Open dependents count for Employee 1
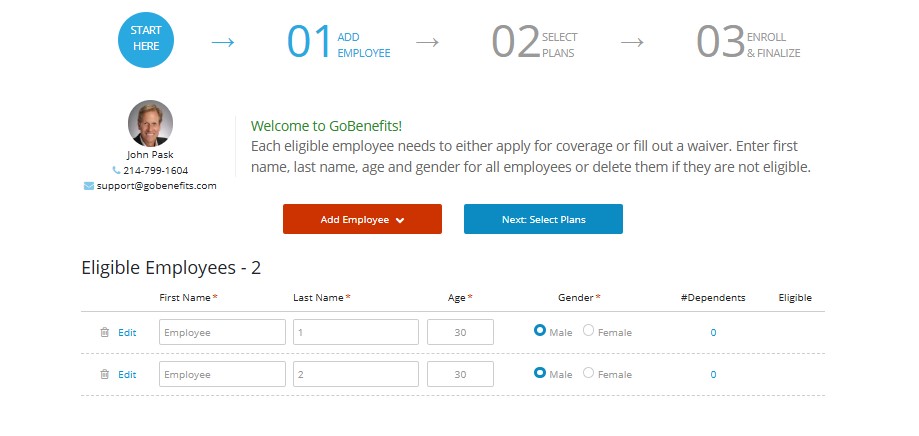Viewport: 919px width, 436px height. [x=713, y=332]
